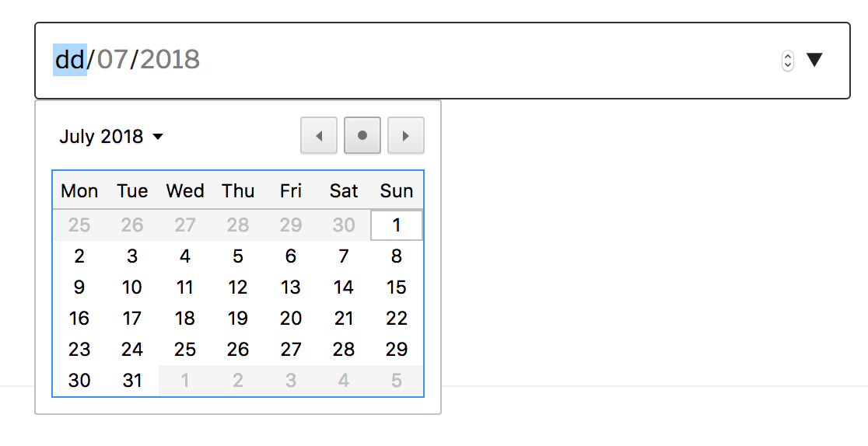Screen dimensions: 868x446
Task: Toggle the date picker dropdown triangle
Action: (x=814, y=60)
